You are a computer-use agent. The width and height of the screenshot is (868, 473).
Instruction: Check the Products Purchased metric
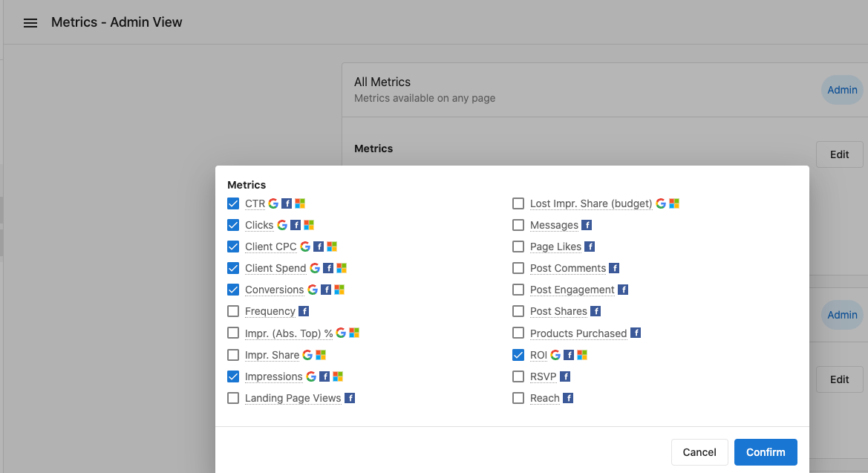(518, 333)
